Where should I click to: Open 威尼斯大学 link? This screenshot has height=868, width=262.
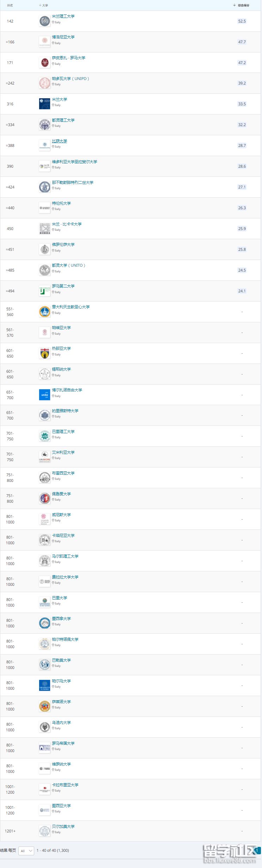(x=61, y=515)
